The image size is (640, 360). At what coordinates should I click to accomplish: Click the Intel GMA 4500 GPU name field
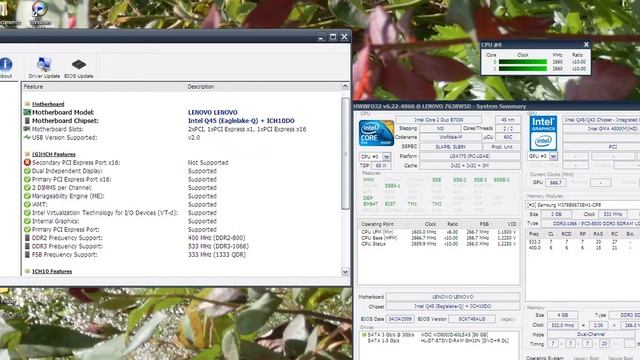601,129
